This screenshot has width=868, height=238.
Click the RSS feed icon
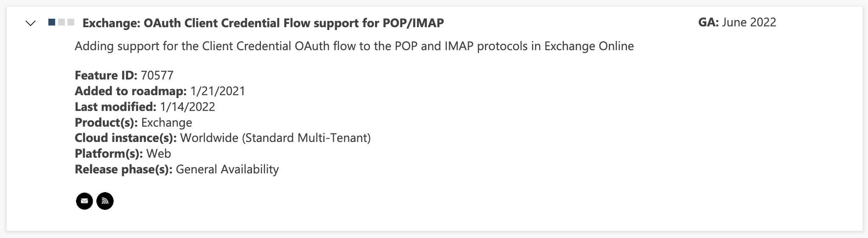pos(105,201)
